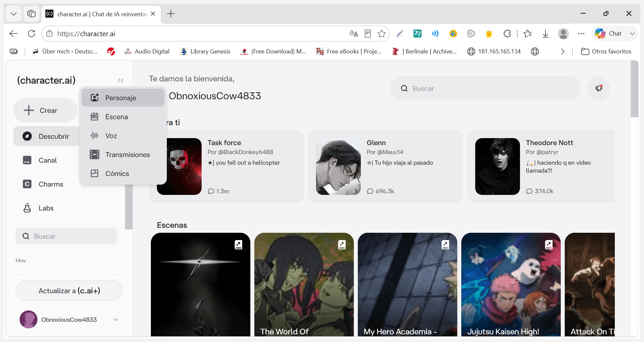Select Personaje in the create menu
The height and width of the screenshot is (342, 644).
(x=123, y=98)
